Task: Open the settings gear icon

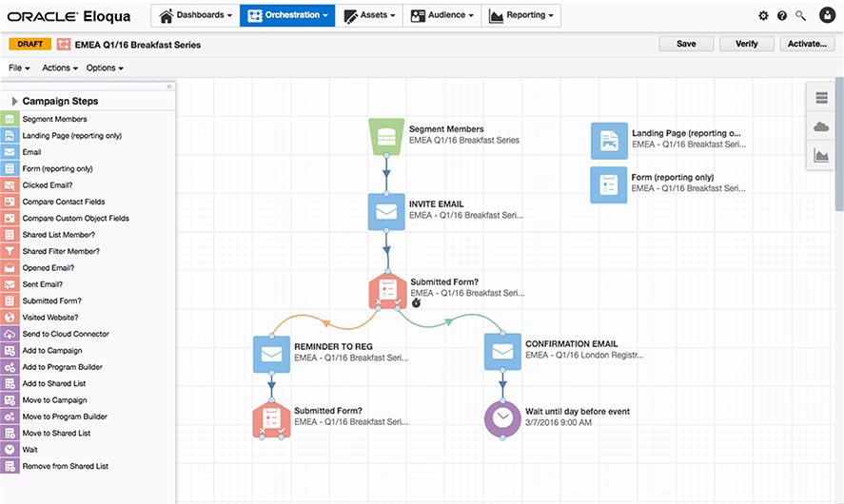Action: pos(763,15)
